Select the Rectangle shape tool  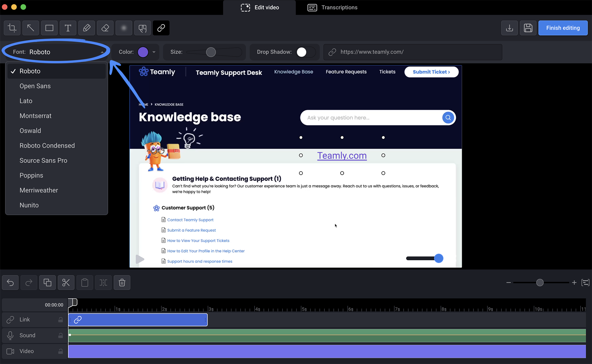click(x=49, y=28)
